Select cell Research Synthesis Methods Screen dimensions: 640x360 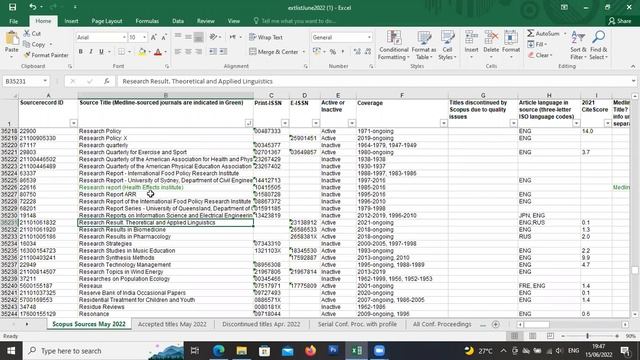pos(165,258)
